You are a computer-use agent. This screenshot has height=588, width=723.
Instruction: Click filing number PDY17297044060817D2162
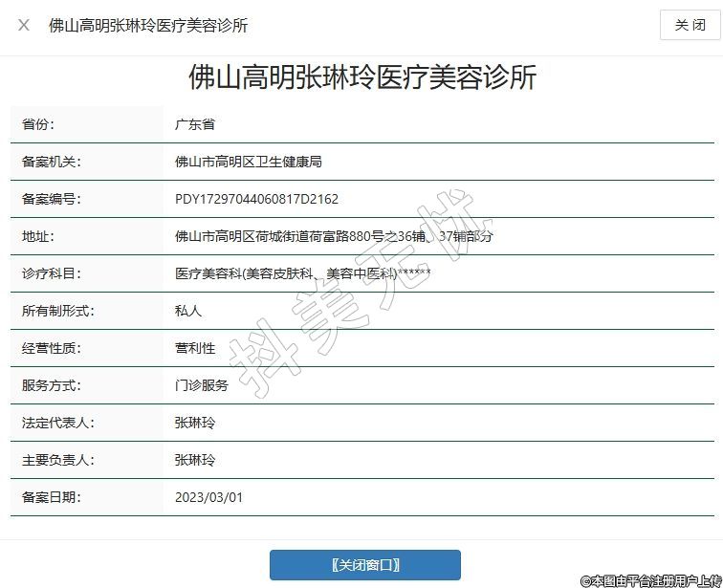[x=256, y=199]
